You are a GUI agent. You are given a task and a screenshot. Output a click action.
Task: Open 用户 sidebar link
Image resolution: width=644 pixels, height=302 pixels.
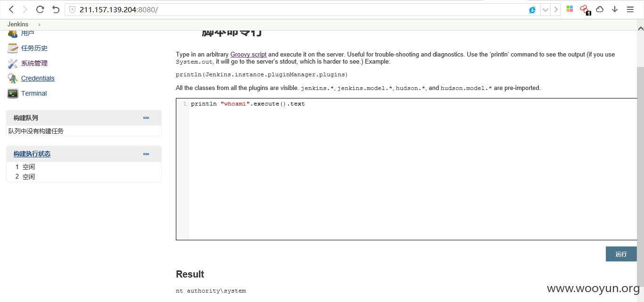point(27,33)
